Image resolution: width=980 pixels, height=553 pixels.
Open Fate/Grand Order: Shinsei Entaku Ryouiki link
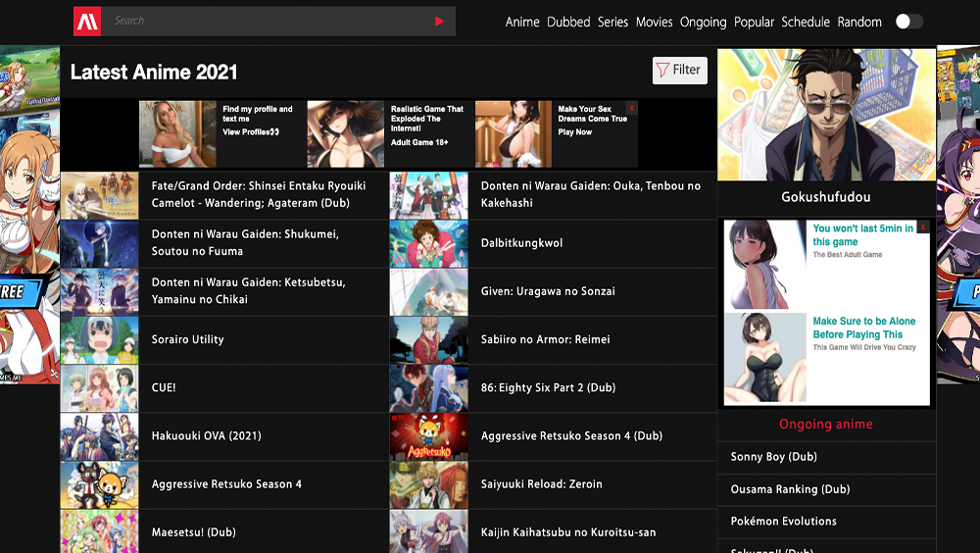tap(258, 194)
